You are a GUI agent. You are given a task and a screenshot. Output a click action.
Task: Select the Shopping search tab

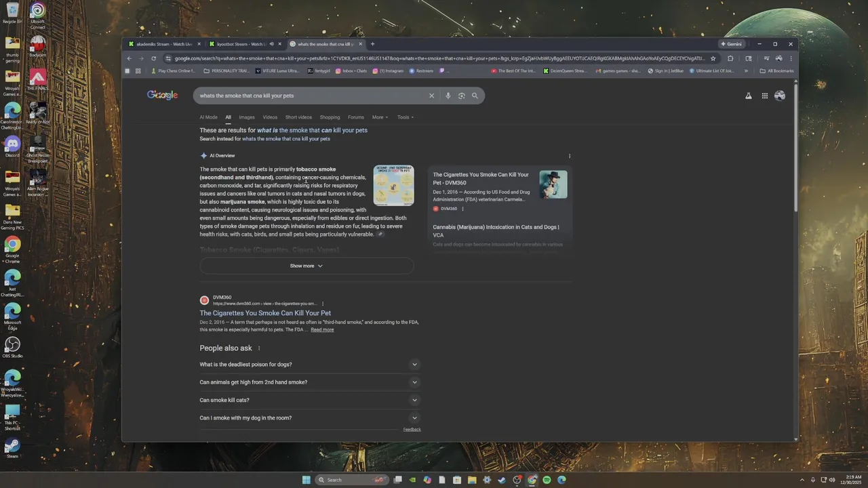[x=330, y=117]
